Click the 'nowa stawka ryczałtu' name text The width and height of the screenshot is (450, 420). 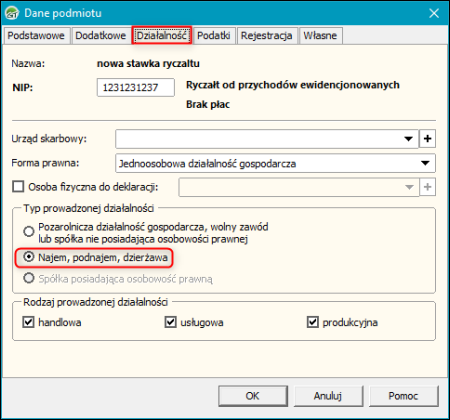coord(148,64)
